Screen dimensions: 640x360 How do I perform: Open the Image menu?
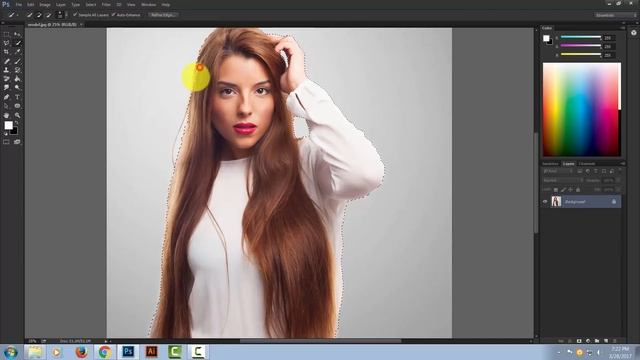[x=45, y=4]
